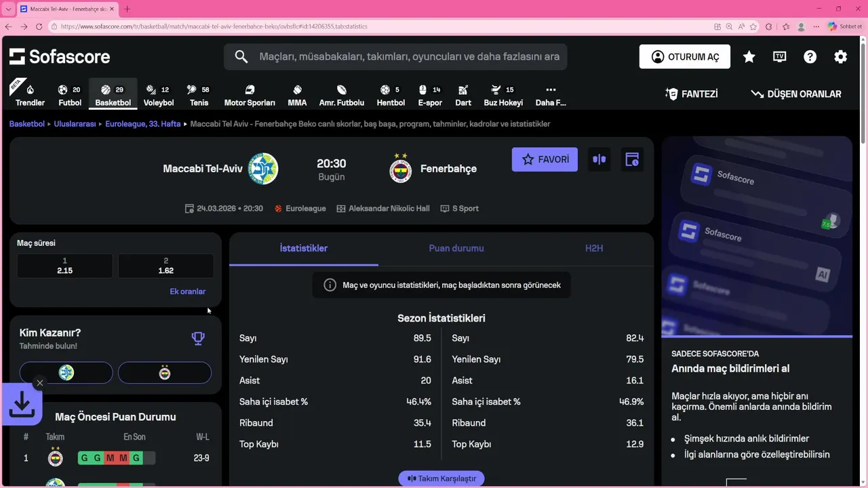
Task: Select Trendler sport category
Action: point(30,96)
